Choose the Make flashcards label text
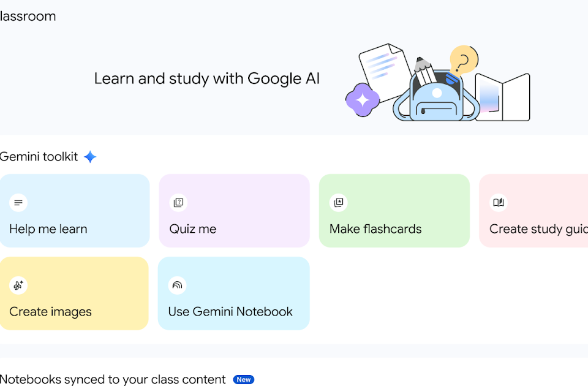The width and height of the screenshot is (588, 386). tap(375, 229)
